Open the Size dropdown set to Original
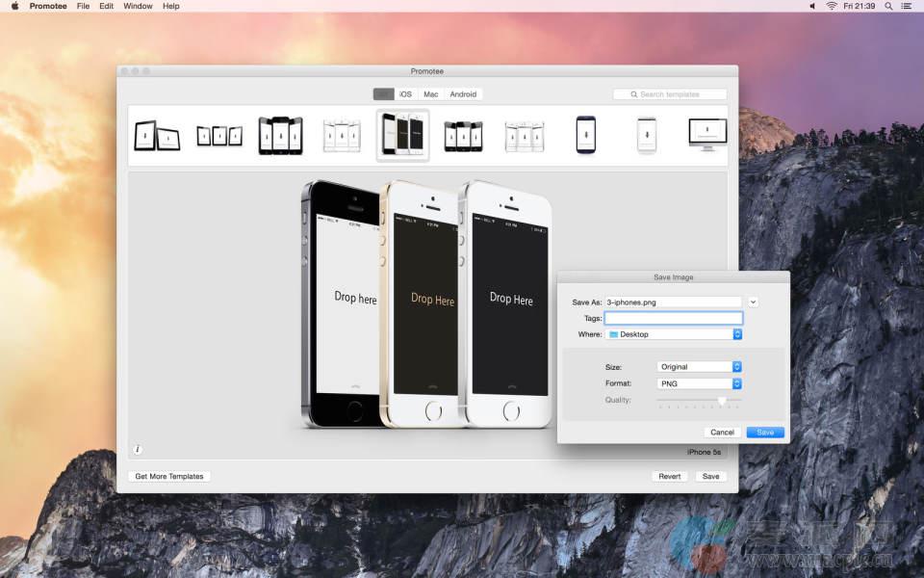This screenshot has height=578, width=924. click(x=699, y=367)
